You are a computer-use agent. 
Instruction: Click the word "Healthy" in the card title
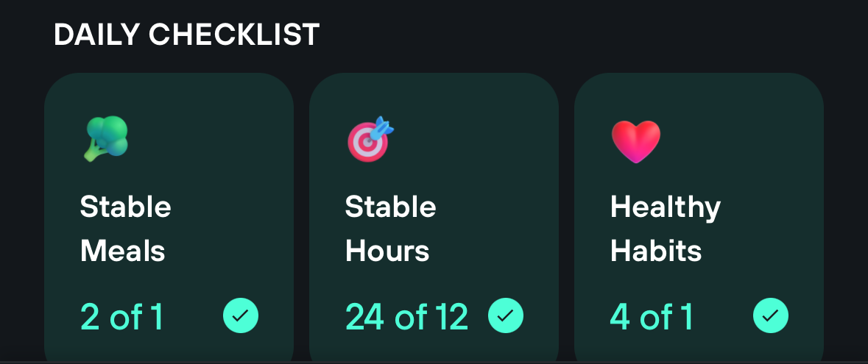[666, 208]
